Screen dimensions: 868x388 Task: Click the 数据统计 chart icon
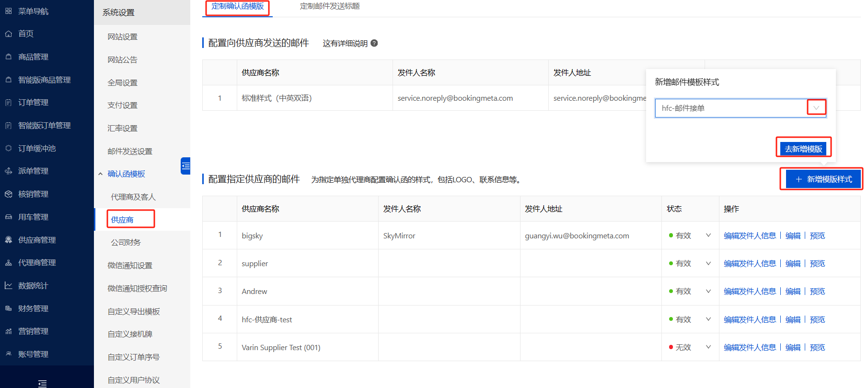pyautogui.click(x=8, y=285)
